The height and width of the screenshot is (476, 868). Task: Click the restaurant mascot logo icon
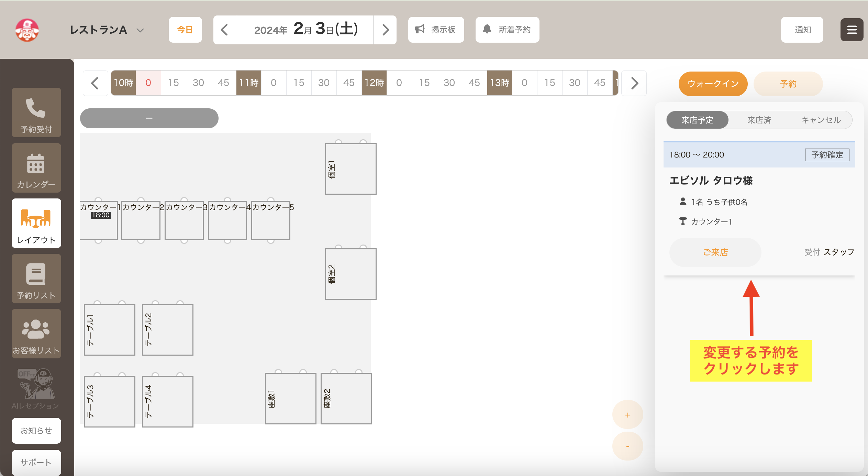click(x=27, y=30)
